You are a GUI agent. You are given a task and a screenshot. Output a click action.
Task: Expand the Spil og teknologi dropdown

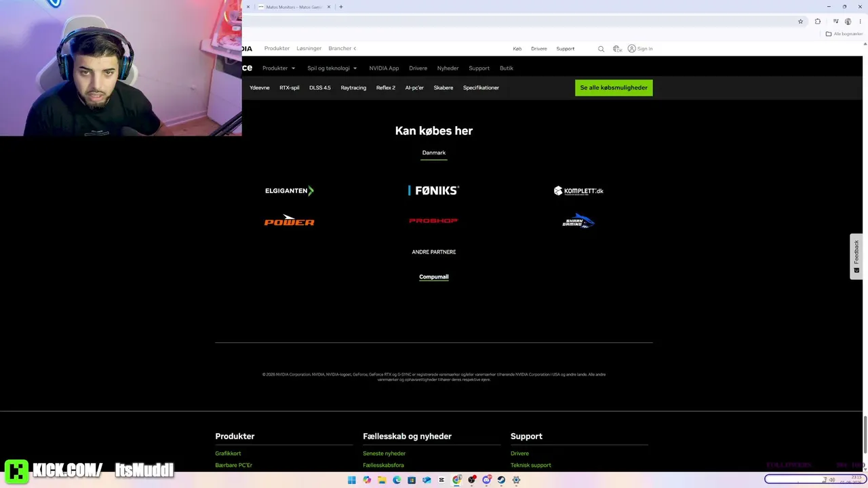click(332, 68)
